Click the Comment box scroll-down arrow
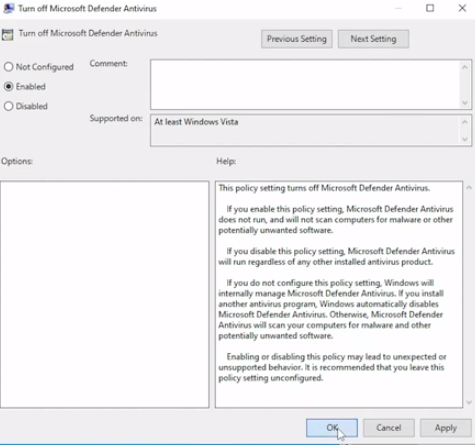 click(465, 103)
